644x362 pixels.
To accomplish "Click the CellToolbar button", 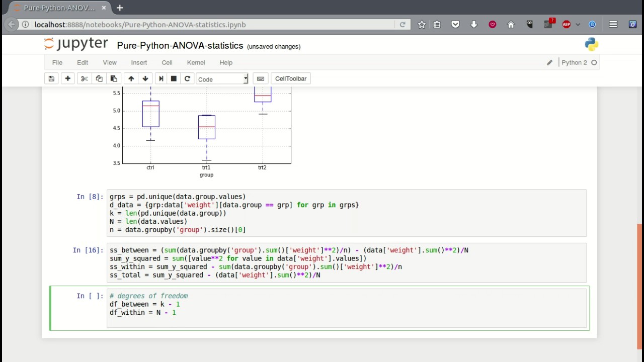I will pos(291,78).
